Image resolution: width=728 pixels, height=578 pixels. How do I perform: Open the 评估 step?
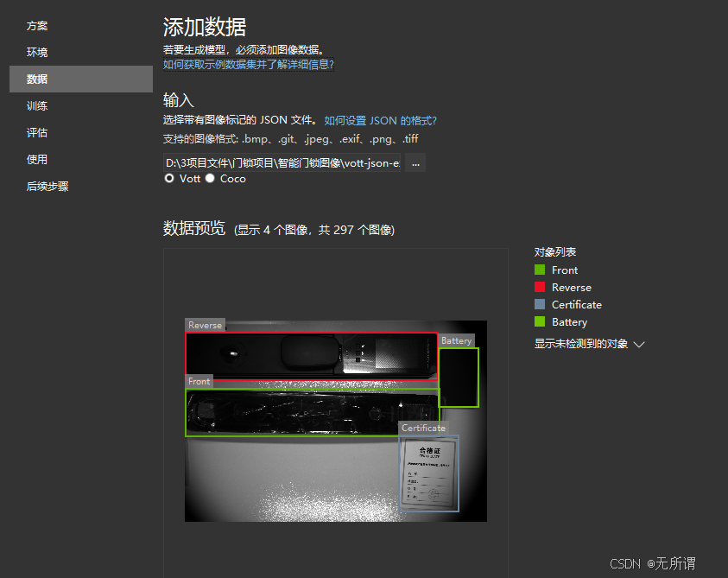36,133
